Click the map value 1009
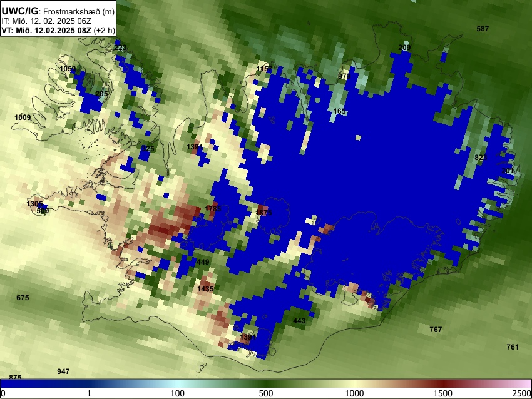The image size is (532, 399). [x=23, y=118]
